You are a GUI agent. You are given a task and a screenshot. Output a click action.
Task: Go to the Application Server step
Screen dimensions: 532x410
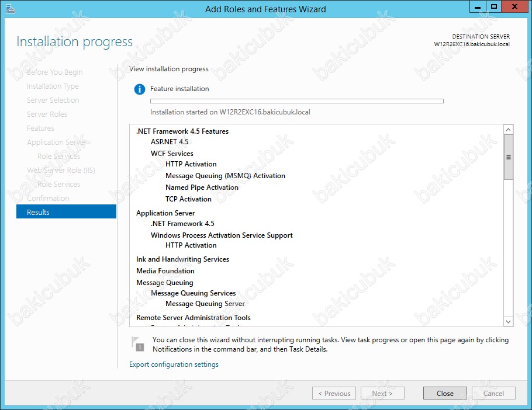[x=57, y=143]
